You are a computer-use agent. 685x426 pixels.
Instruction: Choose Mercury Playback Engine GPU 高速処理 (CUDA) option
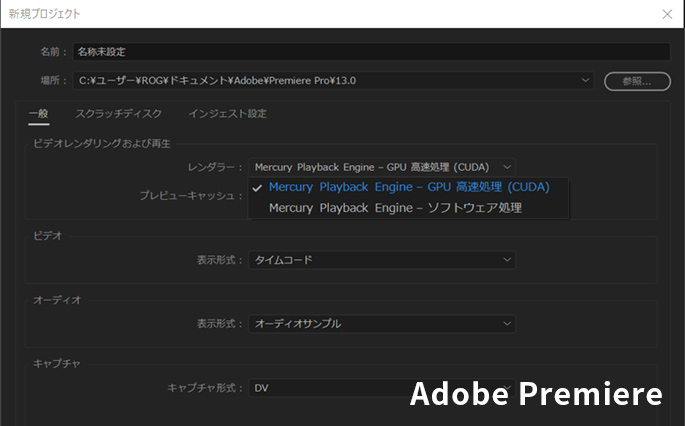pos(408,187)
